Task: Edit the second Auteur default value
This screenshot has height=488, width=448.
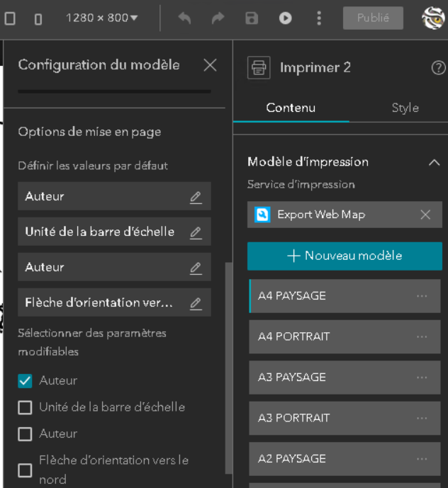Action: point(196,268)
